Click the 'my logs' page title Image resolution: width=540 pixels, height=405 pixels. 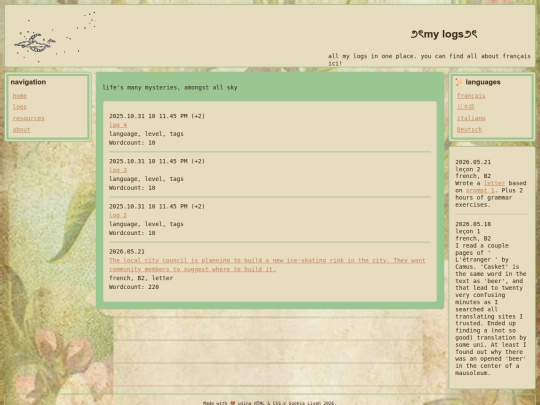(x=444, y=34)
